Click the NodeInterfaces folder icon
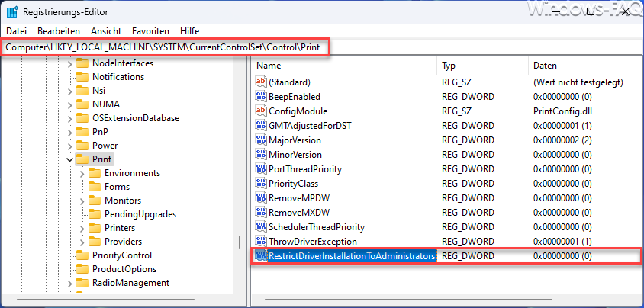 pyautogui.click(x=82, y=63)
